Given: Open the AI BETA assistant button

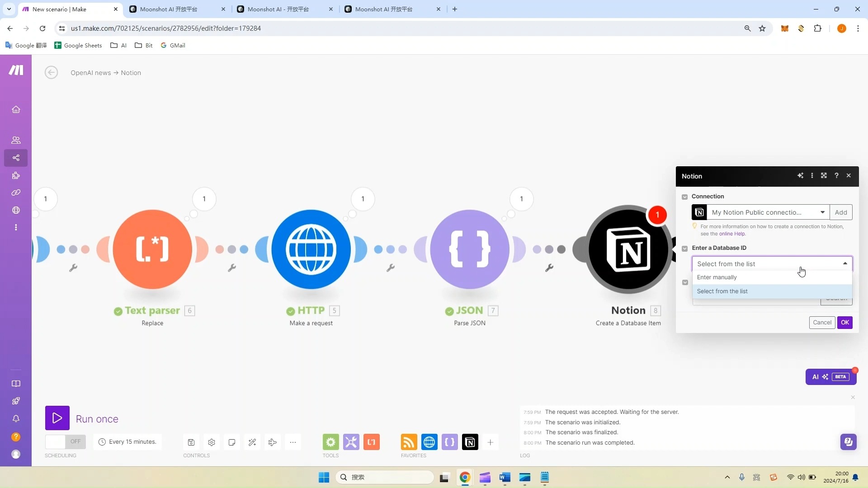Looking at the screenshot, I should (831, 377).
